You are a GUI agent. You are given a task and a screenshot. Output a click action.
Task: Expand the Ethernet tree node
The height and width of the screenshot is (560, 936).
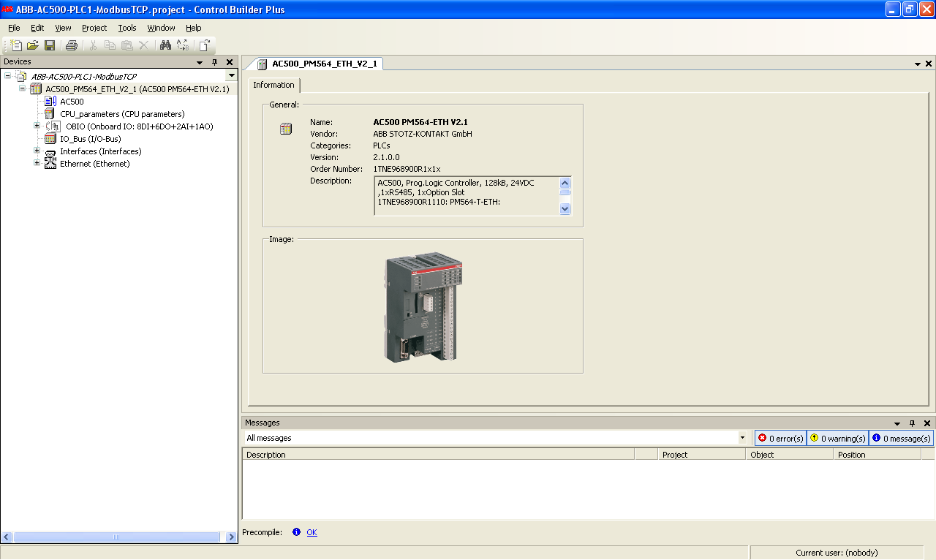[37, 162]
